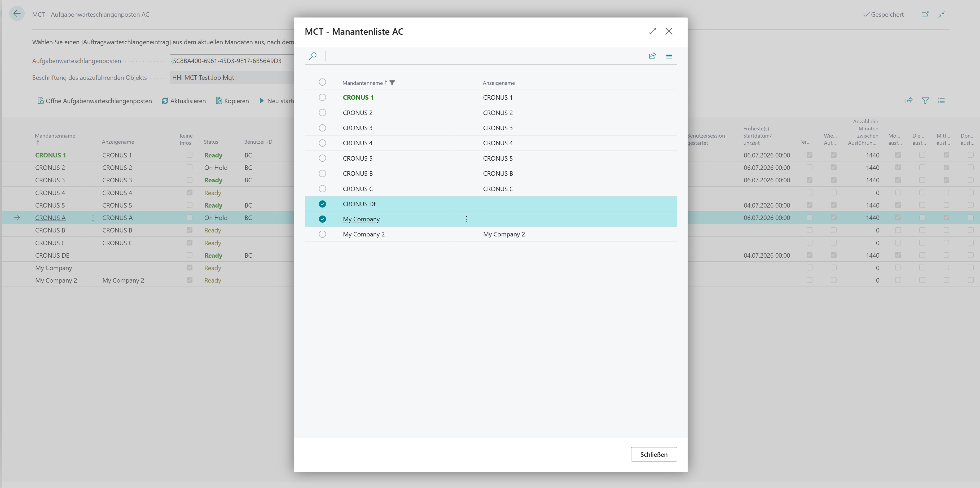Expand the Manantenliste dialog to full screen
The height and width of the screenshot is (488, 980).
pos(652,31)
